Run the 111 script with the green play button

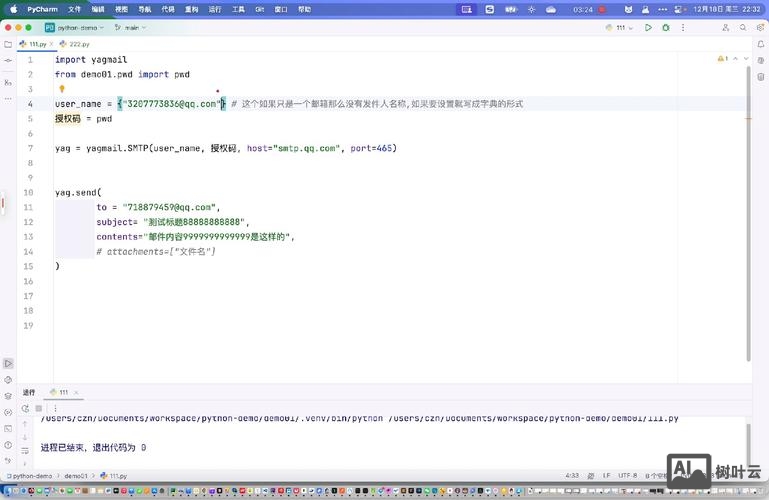click(x=648, y=28)
